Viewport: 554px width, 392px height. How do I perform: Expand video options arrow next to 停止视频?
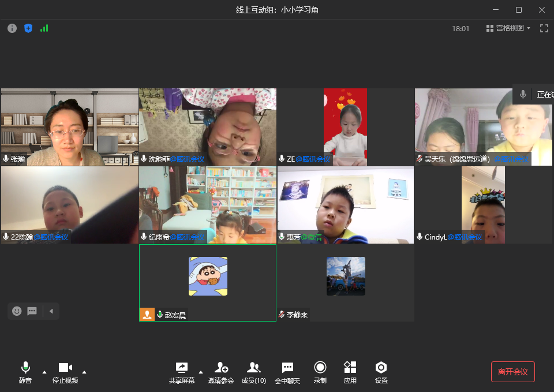pos(84,372)
